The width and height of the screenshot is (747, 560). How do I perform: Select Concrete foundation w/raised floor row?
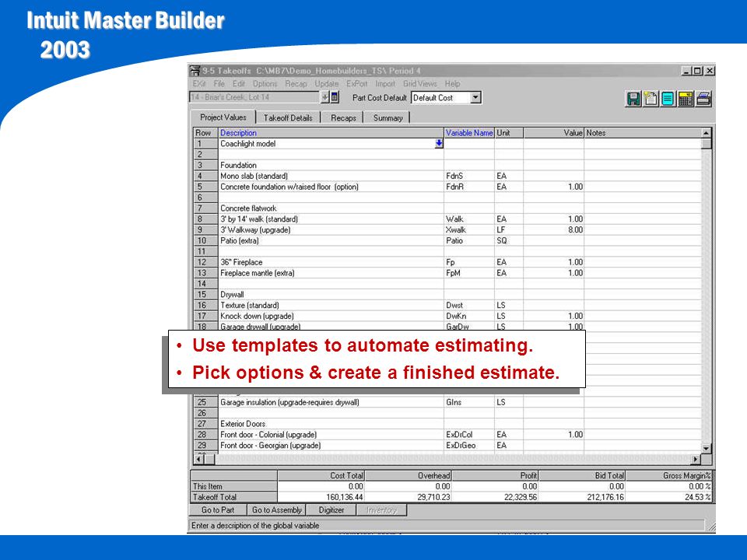click(x=448, y=187)
